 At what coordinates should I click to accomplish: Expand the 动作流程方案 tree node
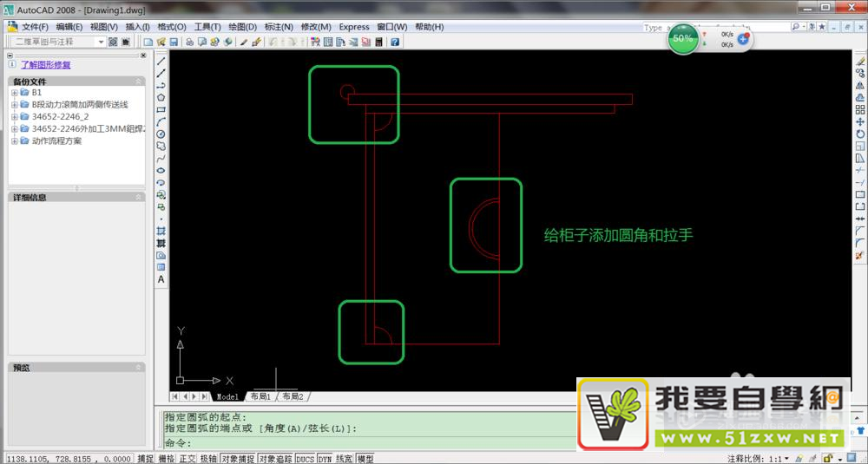pos(15,141)
